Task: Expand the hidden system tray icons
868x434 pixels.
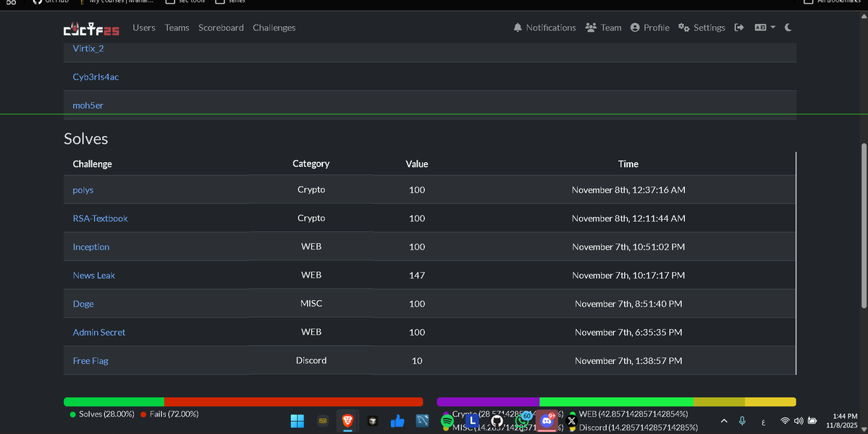Action: click(x=724, y=421)
